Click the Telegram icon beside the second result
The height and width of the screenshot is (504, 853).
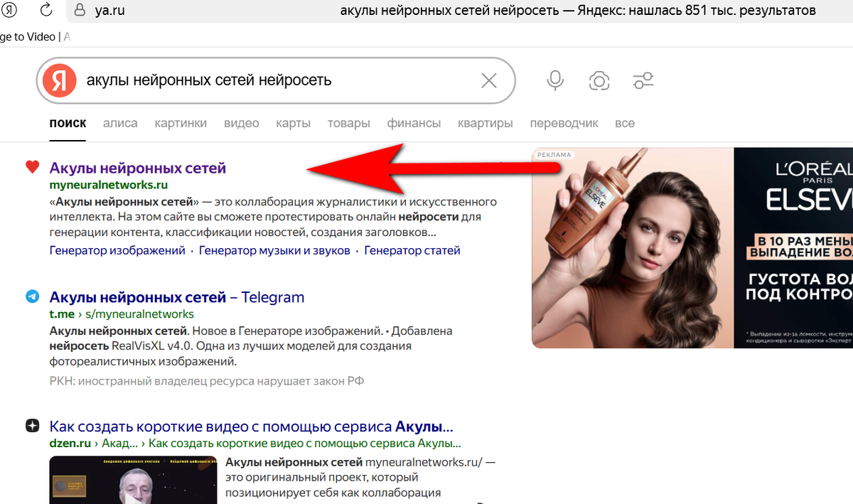31,296
